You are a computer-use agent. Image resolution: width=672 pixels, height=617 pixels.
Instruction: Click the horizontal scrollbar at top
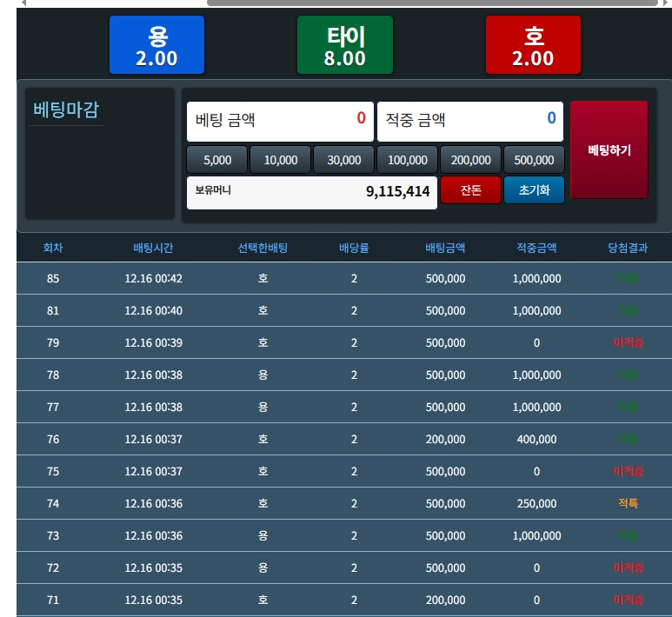coord(430,3)
